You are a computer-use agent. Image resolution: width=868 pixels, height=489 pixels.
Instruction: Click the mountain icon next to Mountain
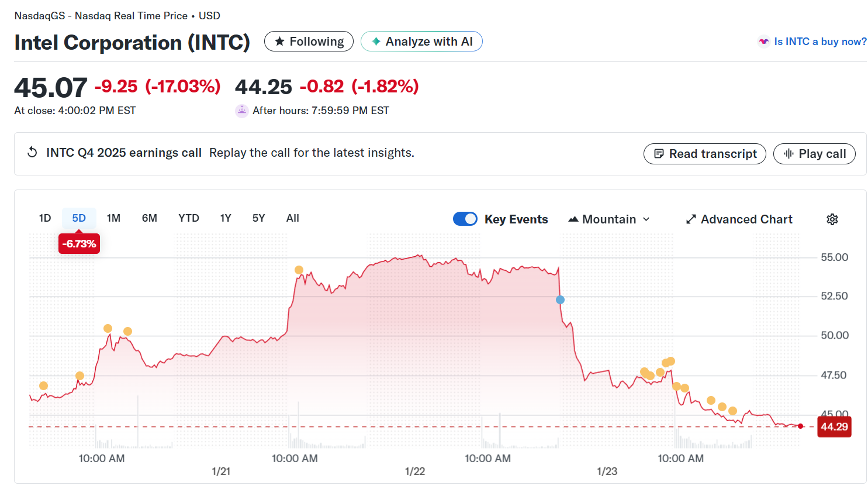point(573,219)
